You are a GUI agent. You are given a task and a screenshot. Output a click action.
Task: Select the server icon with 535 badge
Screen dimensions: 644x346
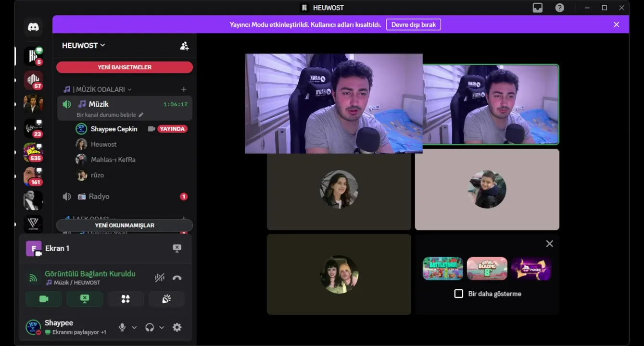33,152
